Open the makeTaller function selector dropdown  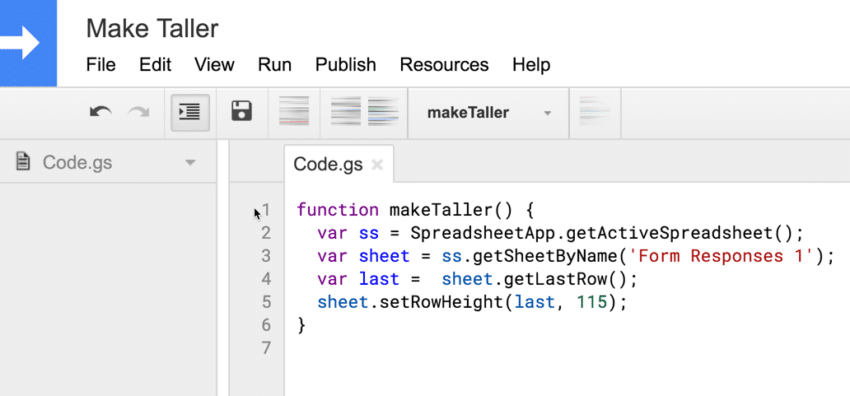pyautogui.click(x=488, y=113)
